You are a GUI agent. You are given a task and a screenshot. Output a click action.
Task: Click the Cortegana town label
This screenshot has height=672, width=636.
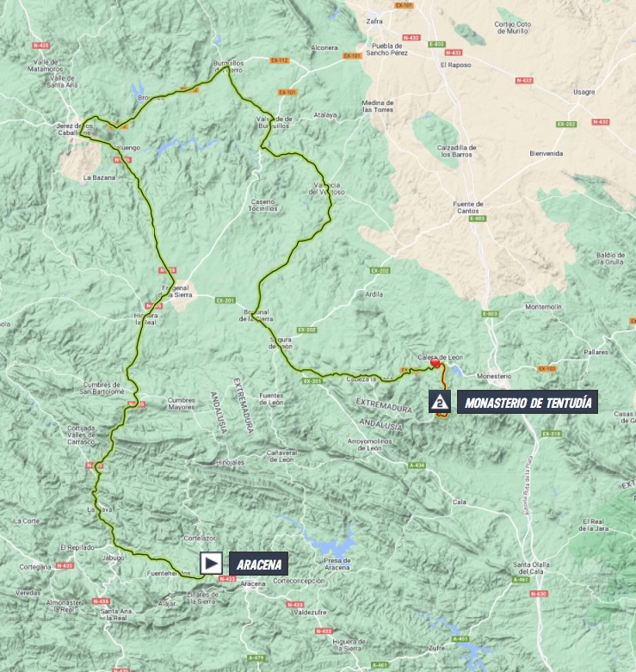click(x=35, y=566)
